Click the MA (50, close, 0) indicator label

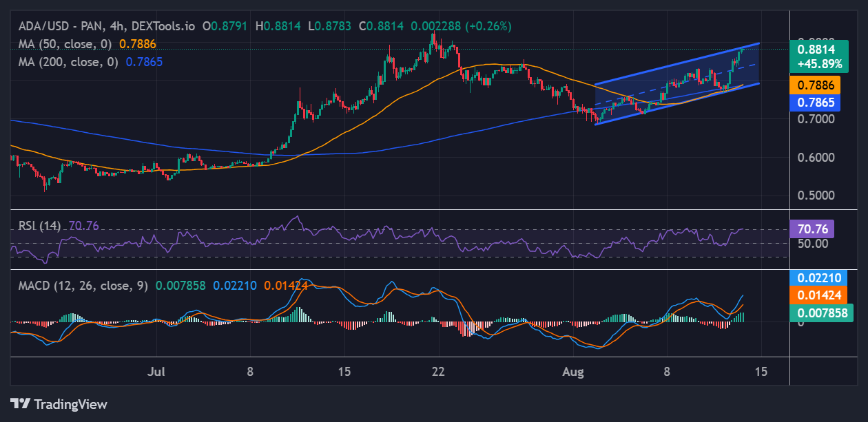pos(66,44)
